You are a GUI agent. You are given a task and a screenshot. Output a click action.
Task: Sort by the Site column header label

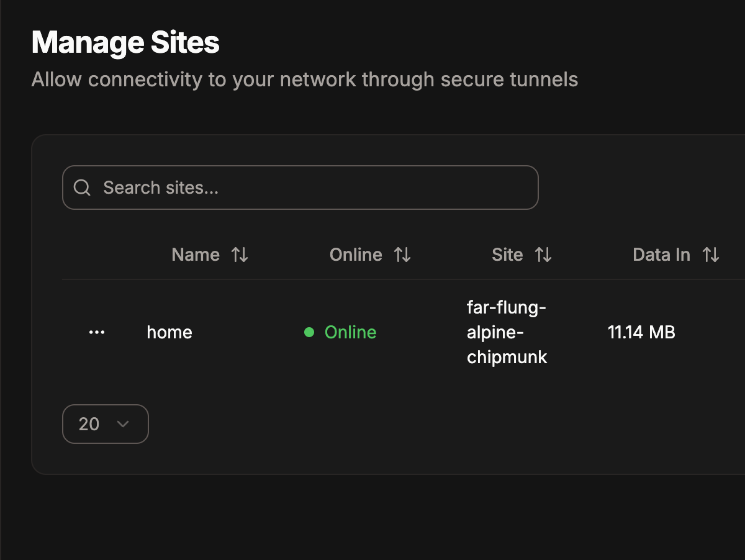click(507, 255)
